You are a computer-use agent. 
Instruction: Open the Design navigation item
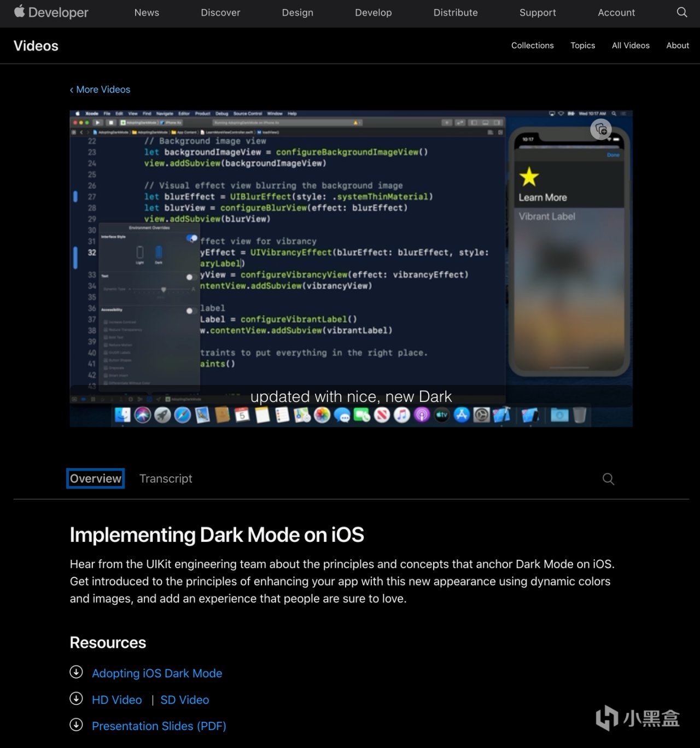297,13
